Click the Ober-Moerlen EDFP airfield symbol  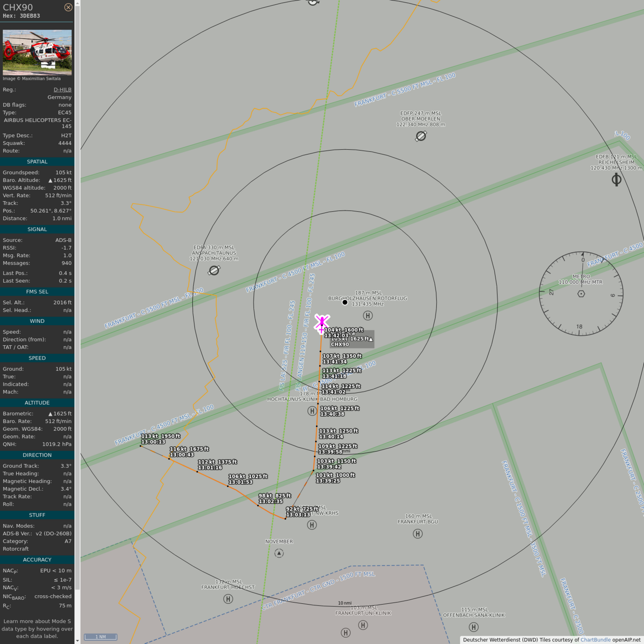(x=421, y=136)
